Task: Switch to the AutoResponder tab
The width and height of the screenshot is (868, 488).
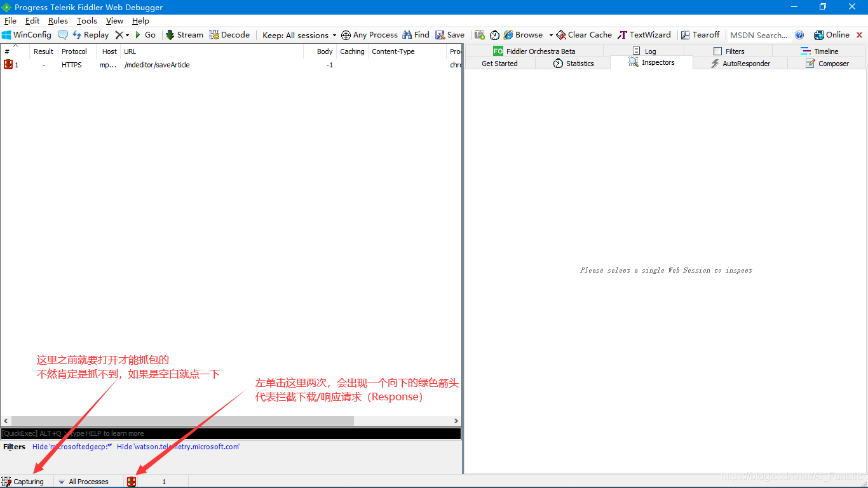Action: click(x=740, y=64)
